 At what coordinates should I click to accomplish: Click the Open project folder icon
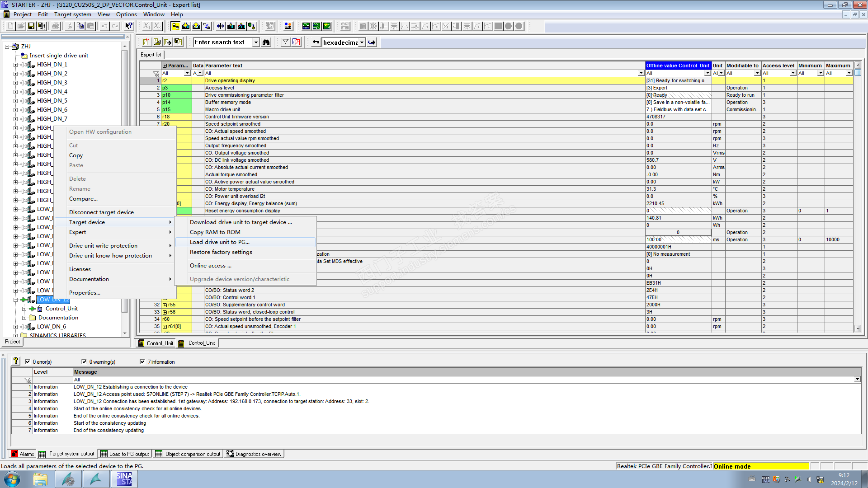pos(21,26)
